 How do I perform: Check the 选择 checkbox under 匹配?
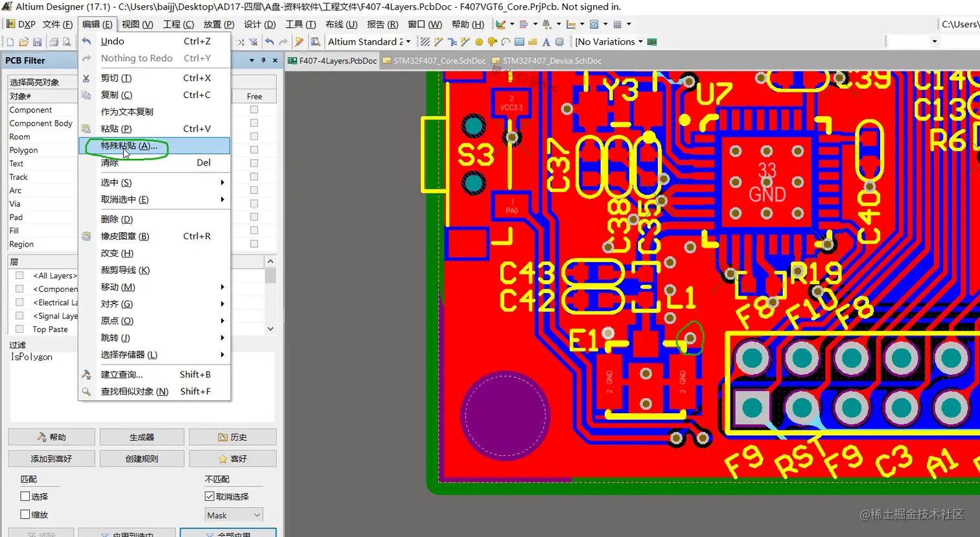25,496
